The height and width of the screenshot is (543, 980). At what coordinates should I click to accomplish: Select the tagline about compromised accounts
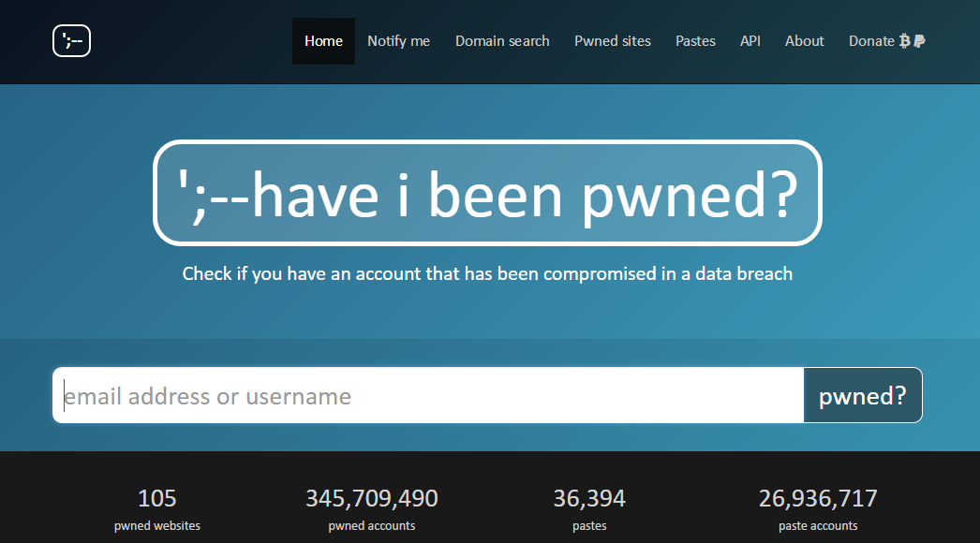click(x=487, y=273)
